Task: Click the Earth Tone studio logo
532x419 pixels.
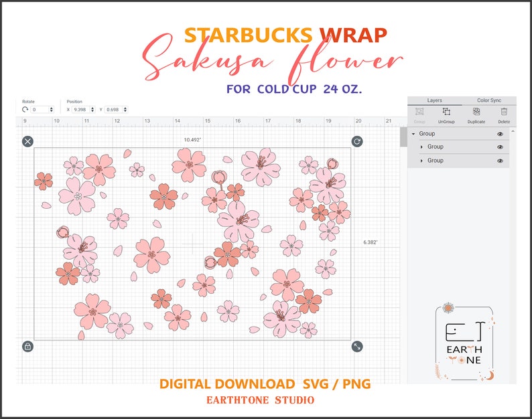Action: 464,342
